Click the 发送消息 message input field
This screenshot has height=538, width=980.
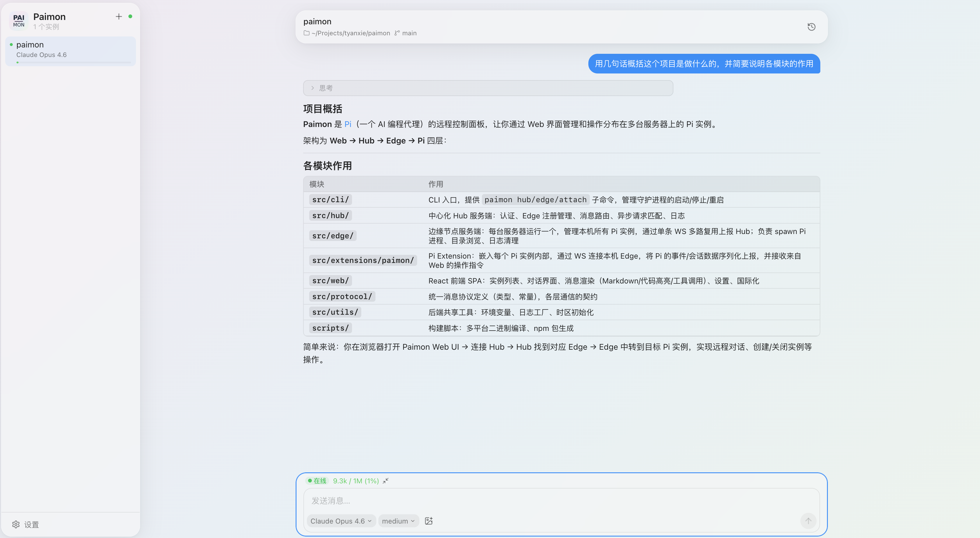[x=561, y=500]
